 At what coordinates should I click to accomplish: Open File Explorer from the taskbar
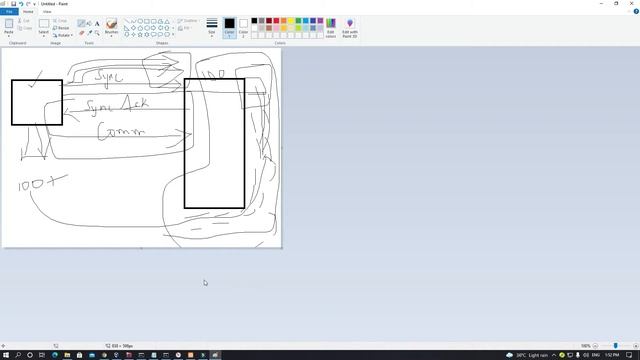point(67,355)
